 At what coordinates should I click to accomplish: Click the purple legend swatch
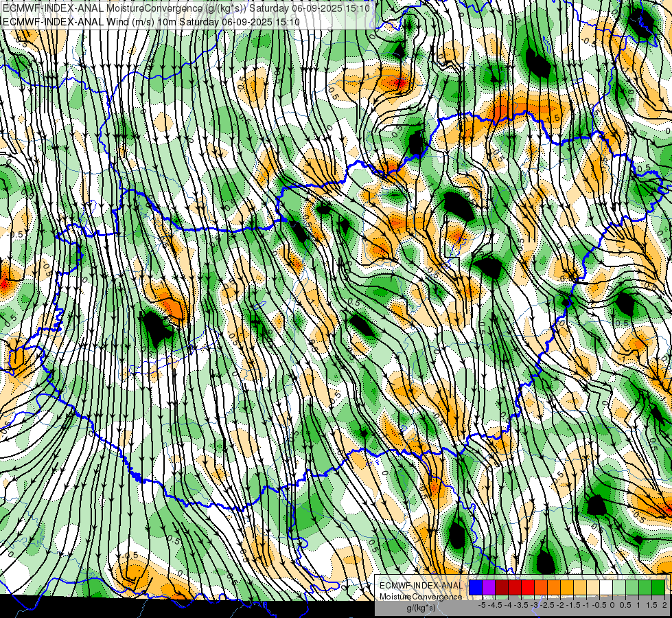(489, 587)
